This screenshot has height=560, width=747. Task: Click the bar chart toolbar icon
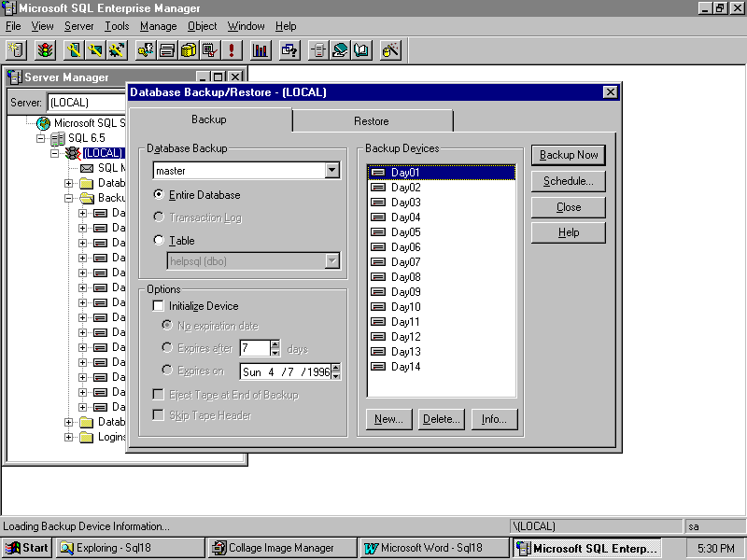(x=261, y=49)
